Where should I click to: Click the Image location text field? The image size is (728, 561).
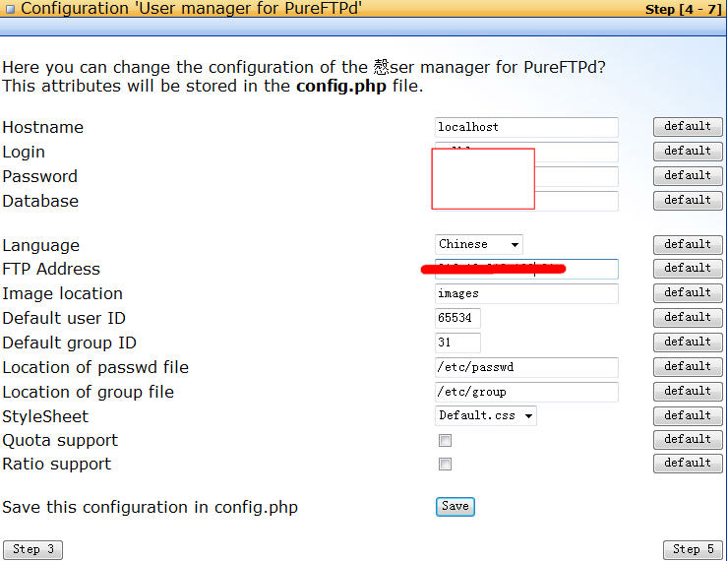pyautogui.click(x=526, y=293)
